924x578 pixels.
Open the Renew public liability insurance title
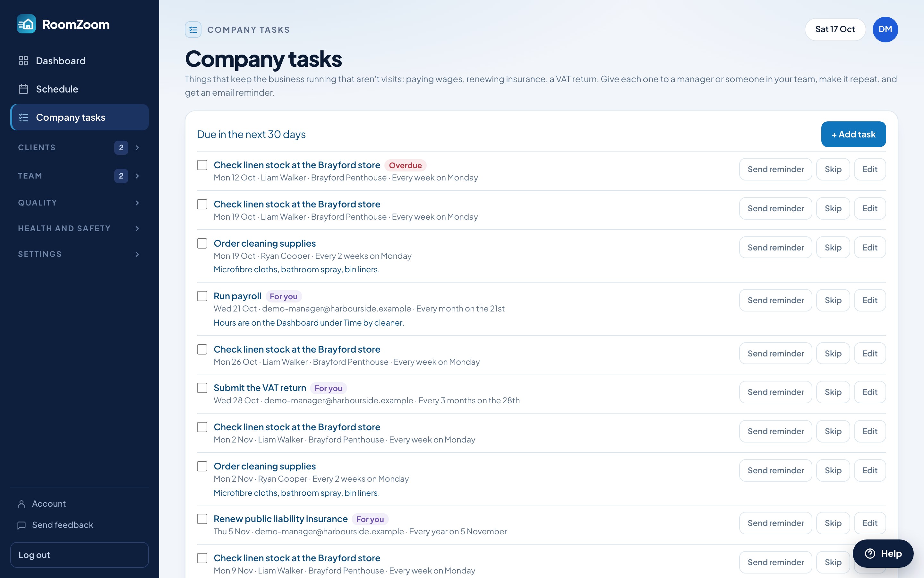click(x=281, y=519)
